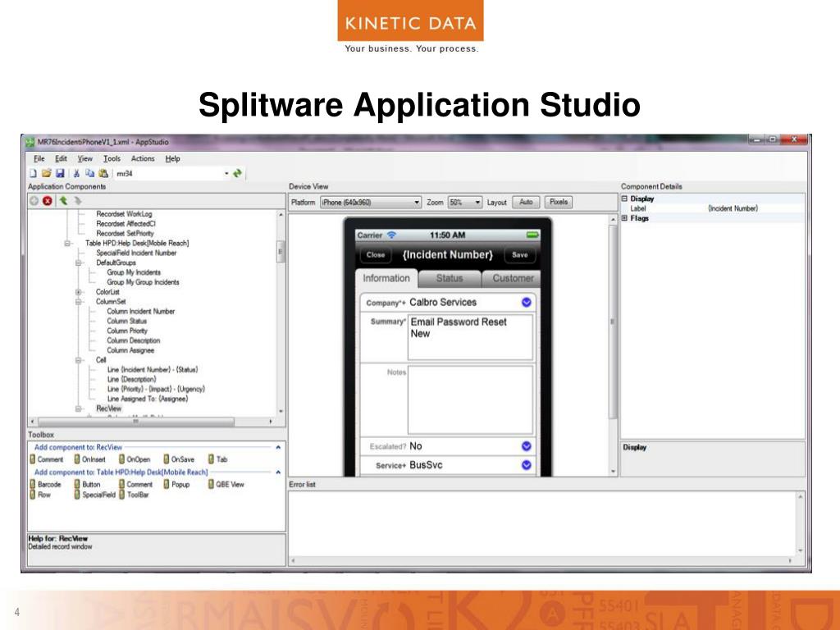Image resolution: width=840 pixels, height=630 pixels.
Task: Open the Escalated? picker showing No
Action: tap(527, 446)
